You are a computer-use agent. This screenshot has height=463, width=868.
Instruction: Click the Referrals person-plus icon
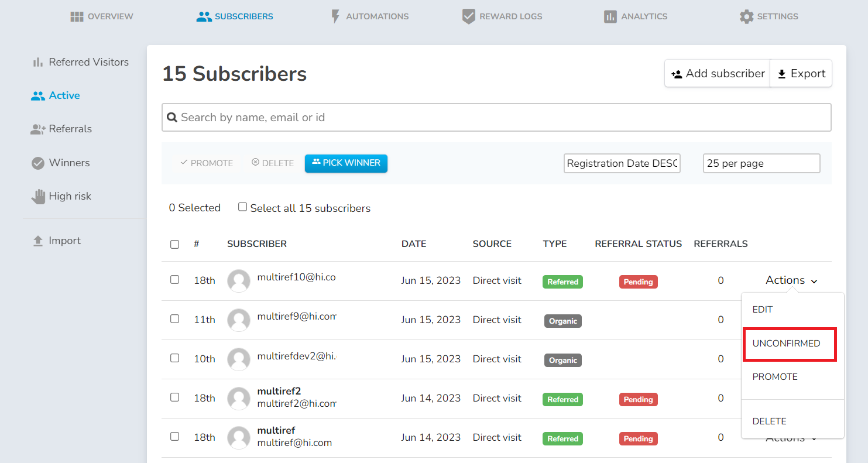point(38,129)
